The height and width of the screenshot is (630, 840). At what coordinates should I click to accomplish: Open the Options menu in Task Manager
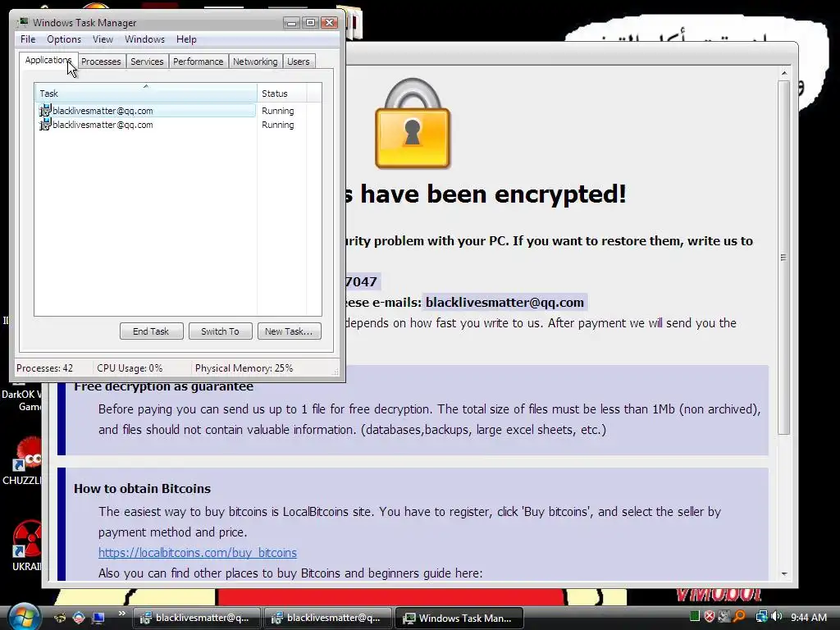[x=64, y=39]
